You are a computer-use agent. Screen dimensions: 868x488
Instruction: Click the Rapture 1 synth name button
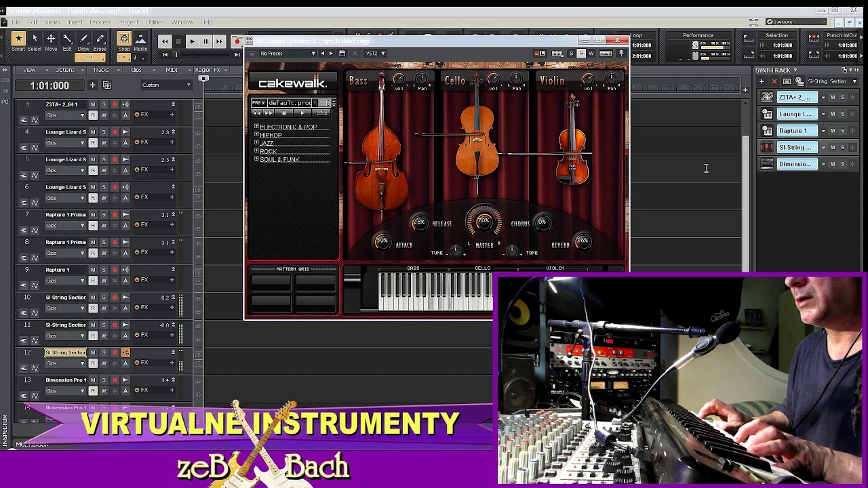click(x=797, y=130)
